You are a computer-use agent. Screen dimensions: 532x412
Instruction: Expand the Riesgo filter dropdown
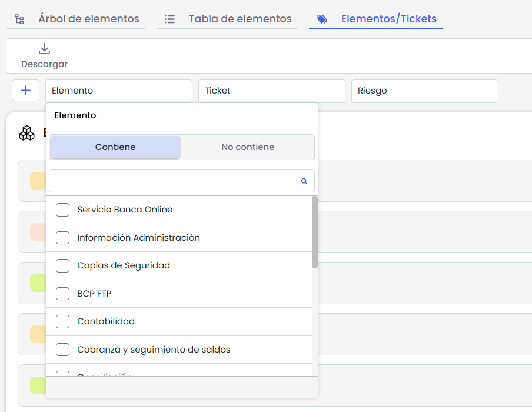[424, 91]
